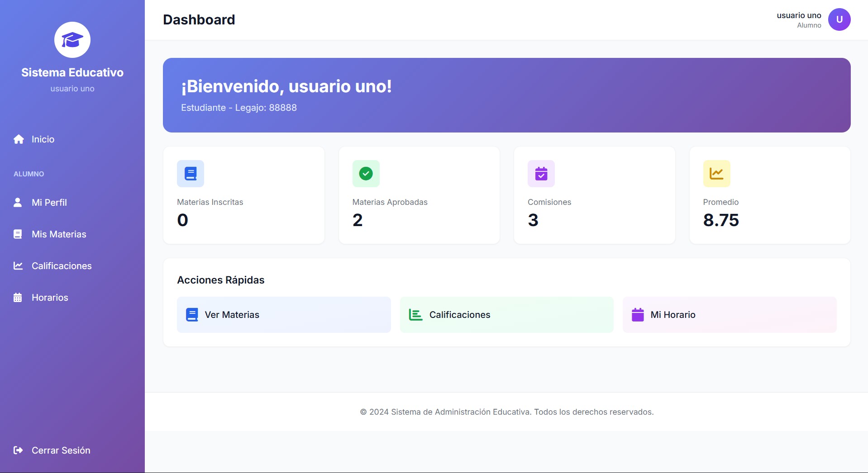Click the purple Comisiones calendar icon
Viewport: 868px width, 473px height.
click(541, 173)
